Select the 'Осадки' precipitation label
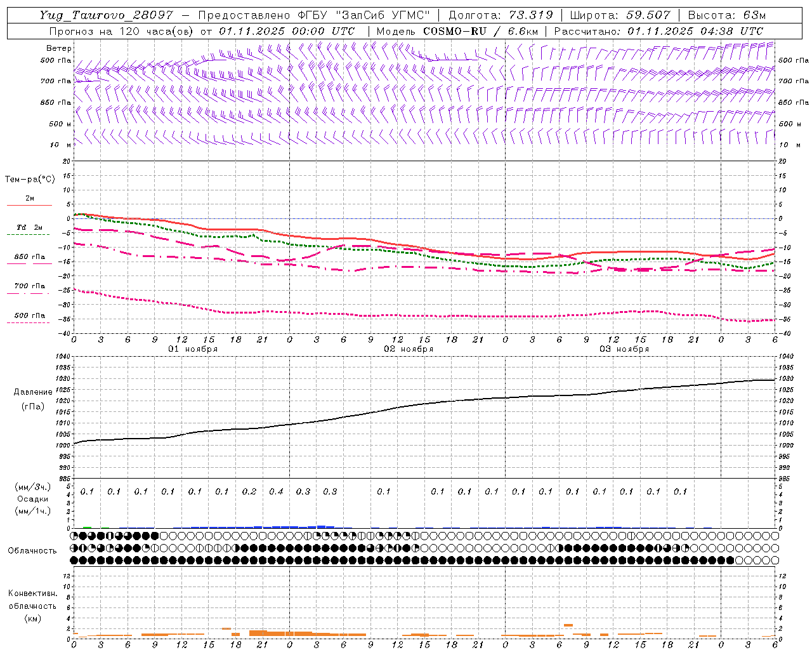 tap(33, 500)
